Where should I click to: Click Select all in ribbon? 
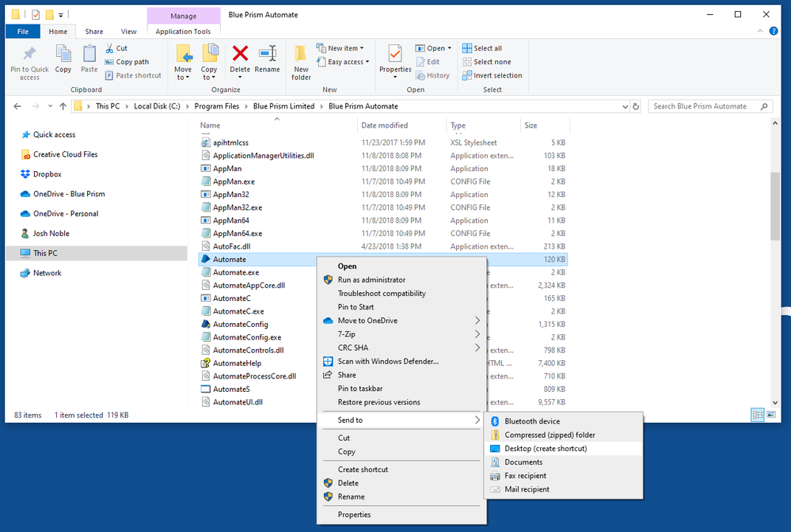(x=482, y=48)
